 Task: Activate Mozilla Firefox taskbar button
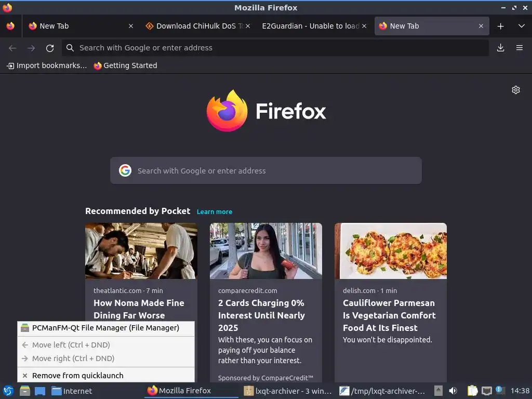pos(192,391)
